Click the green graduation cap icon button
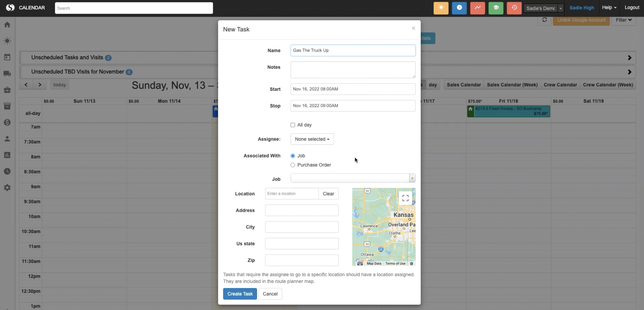This screenshot has height=310, width=644. pos(496,8)
